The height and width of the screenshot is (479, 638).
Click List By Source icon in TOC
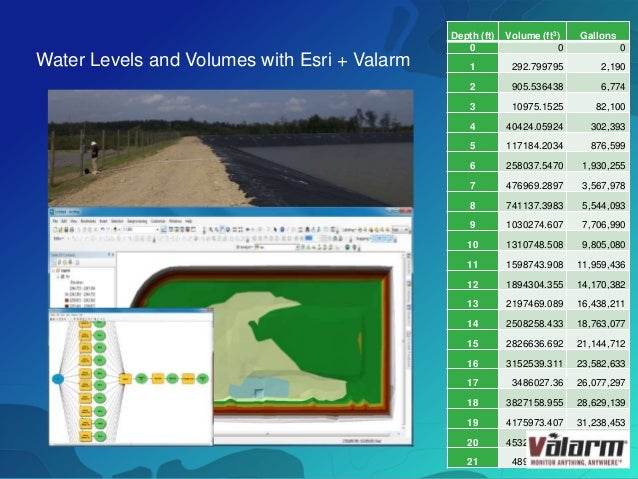click(x=59, y=262)
